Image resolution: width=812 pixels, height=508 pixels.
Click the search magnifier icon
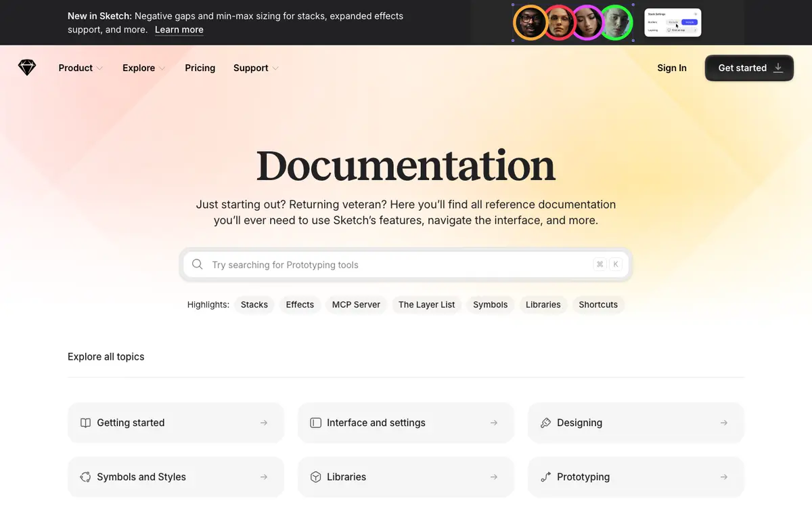coord(197,264)
